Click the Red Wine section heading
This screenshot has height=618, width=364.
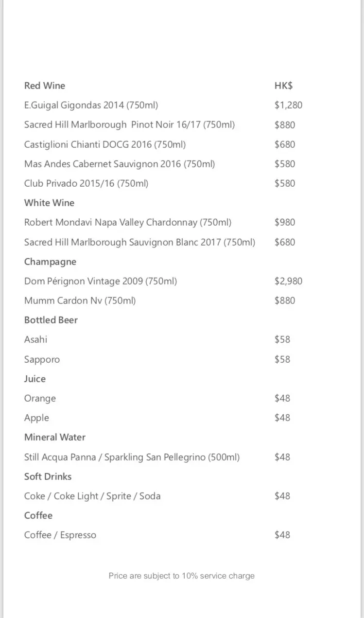click(x=45, y=86)
